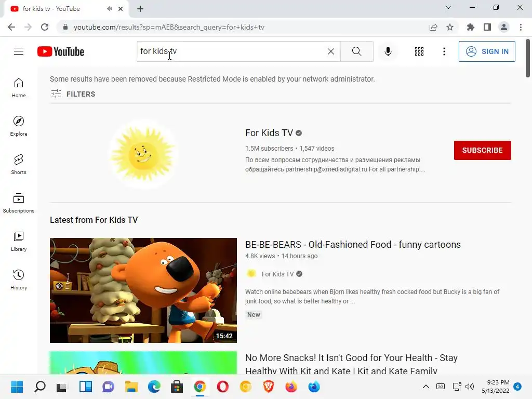
Task: Open History in the sidebar
Action: click(x=19, y=280)
